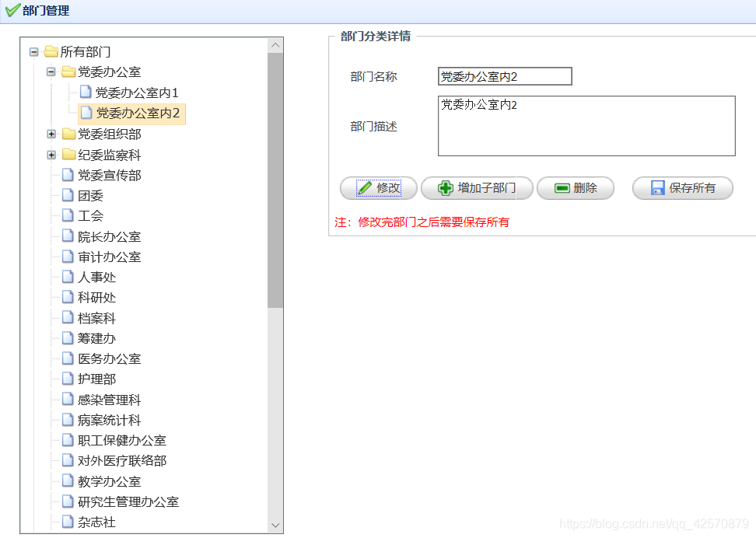Select 感染管理科 in the department tree
This screenshot has width=756, height=538.
[110, 400]
